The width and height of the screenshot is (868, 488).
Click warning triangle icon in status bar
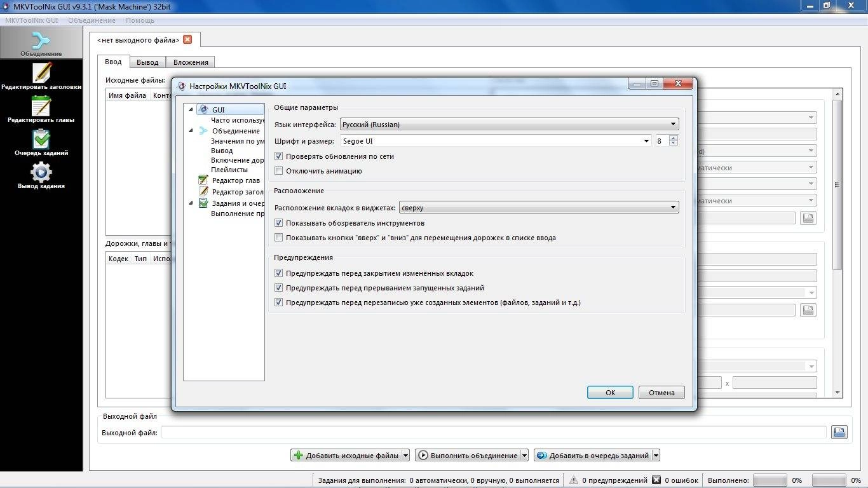pos(574,480)
